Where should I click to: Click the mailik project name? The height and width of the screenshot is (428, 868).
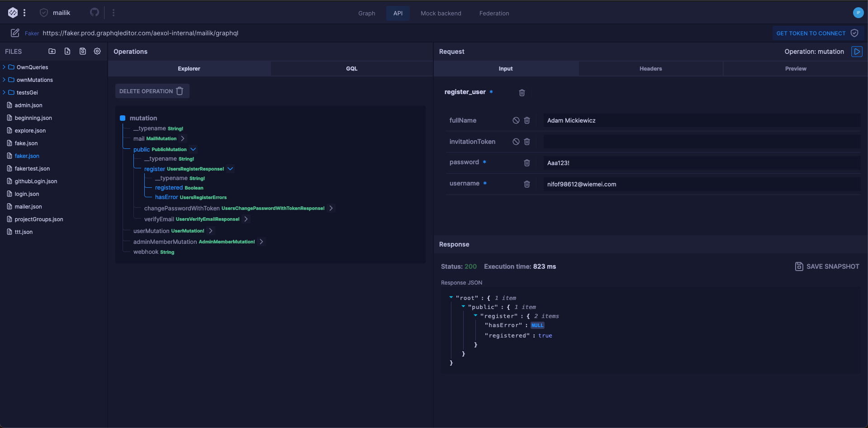coord(62,13)
